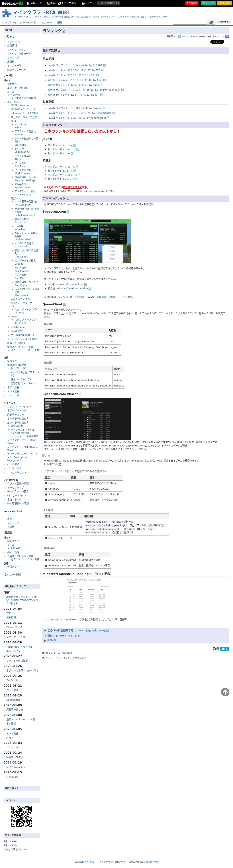Click 添付 in the top black toolbar
Image resolution: width=233 pixels, height=868 pixels.
coord(62,3)
